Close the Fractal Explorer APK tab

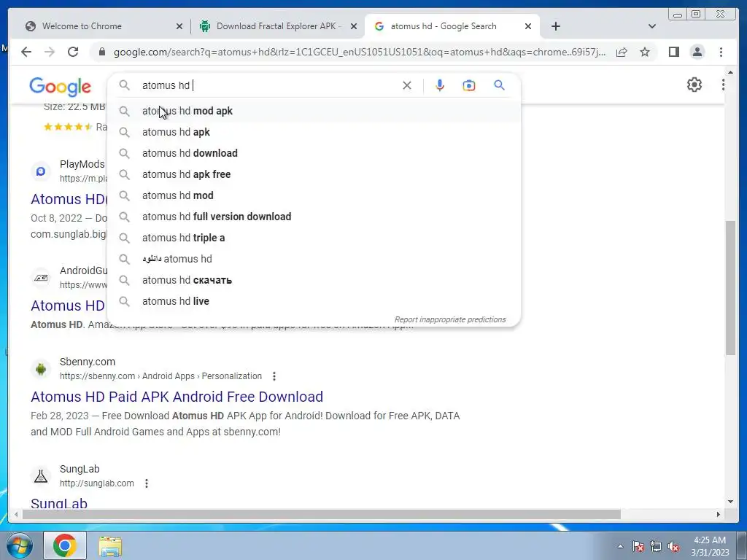click(x=354, y=27)
